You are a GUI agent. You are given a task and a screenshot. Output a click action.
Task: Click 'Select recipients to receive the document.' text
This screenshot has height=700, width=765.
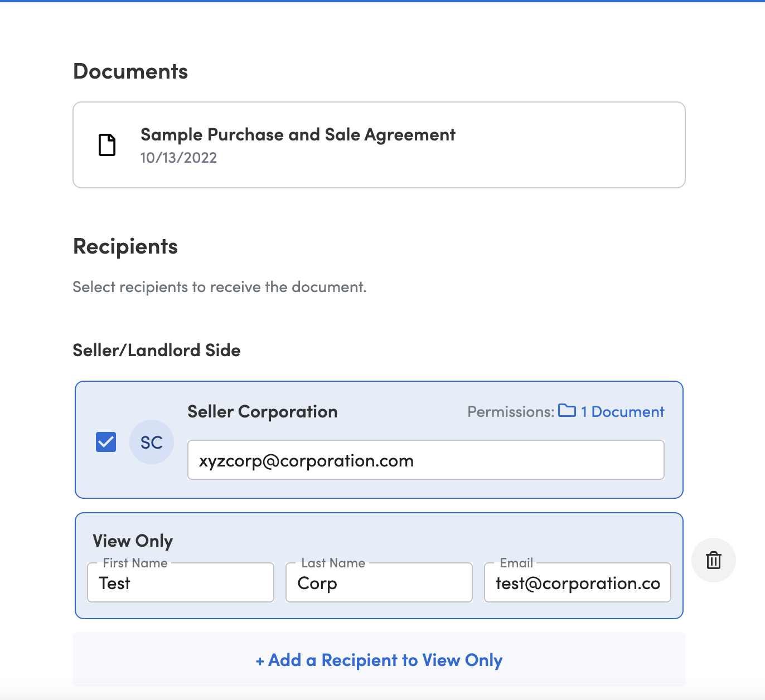coord(220,287)
